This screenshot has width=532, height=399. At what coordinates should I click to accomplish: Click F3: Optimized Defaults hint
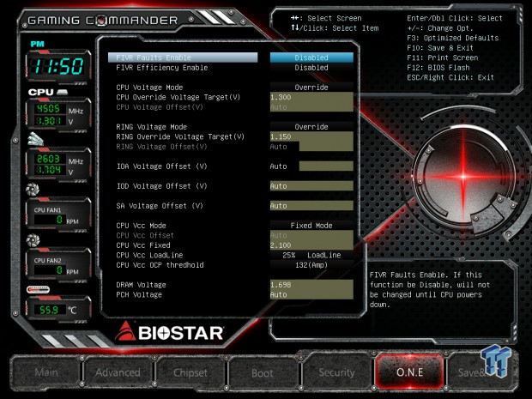click(453, 38)
